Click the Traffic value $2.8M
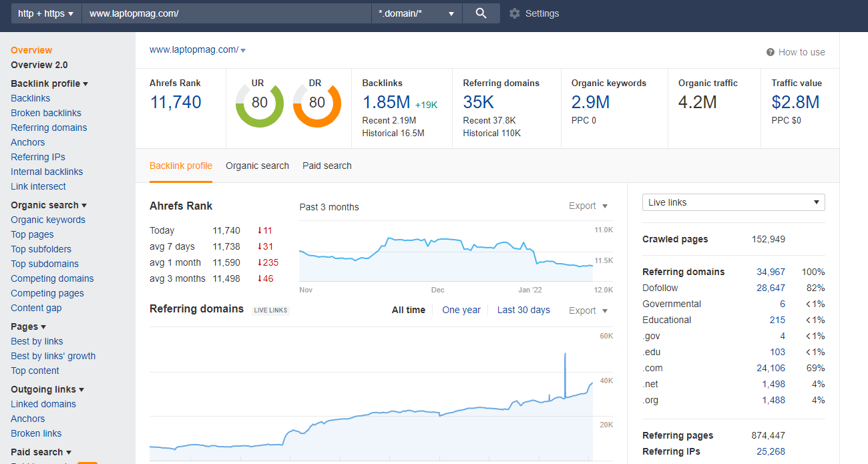This screenshot has height=464, width=868. (795, 102)
